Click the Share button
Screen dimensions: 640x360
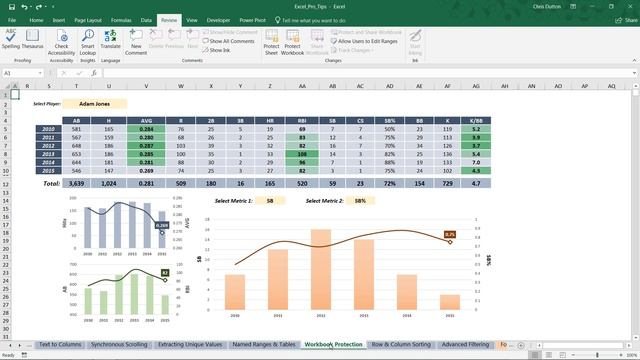(x=627, y=20)
